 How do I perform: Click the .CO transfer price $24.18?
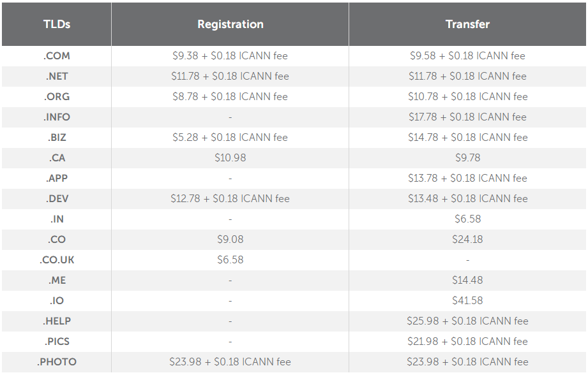(x=467, y=239)
